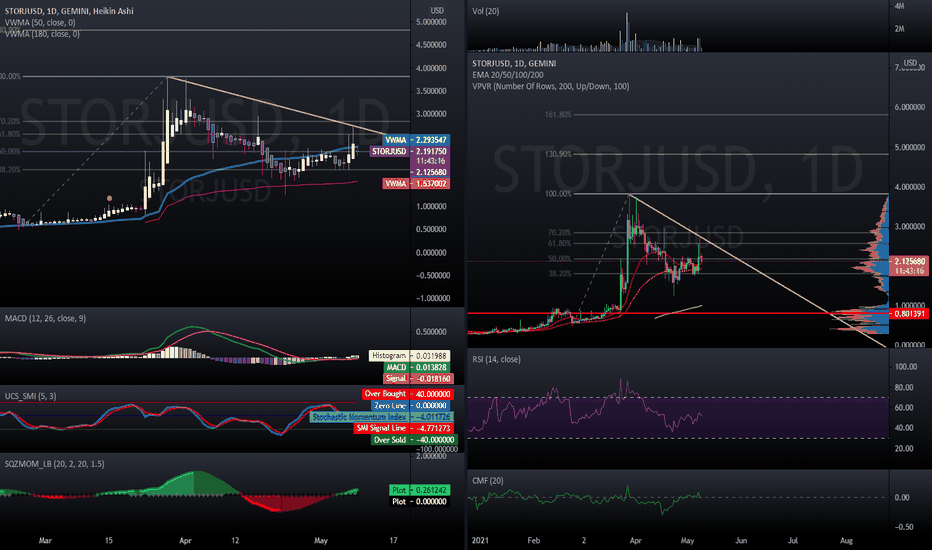Select the SQZMOM_LB (20, 2, 20, 1.5) label
The width and height of the screenshot is (932, 550).
click(55, 464)
